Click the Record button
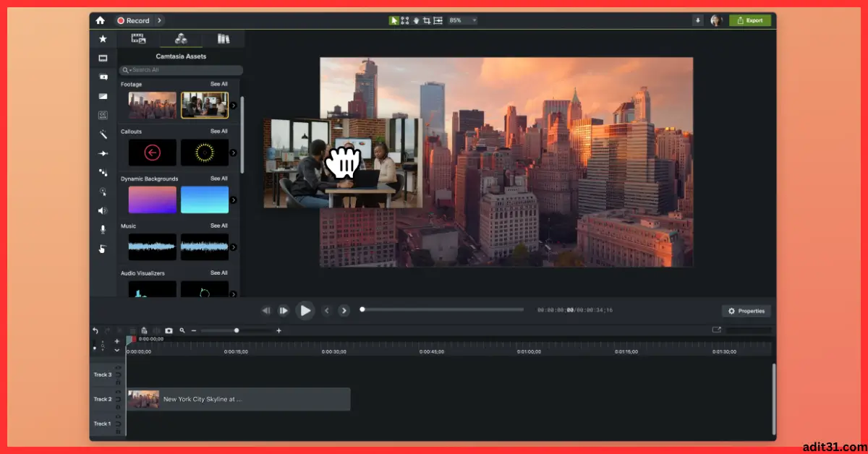 [134, 20]
